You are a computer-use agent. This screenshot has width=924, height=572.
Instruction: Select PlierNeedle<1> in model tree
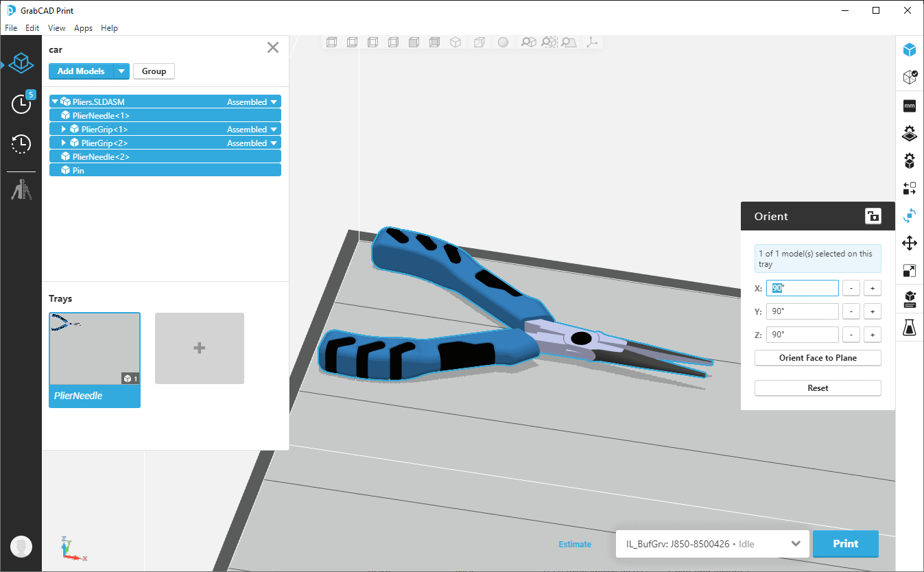165,115
